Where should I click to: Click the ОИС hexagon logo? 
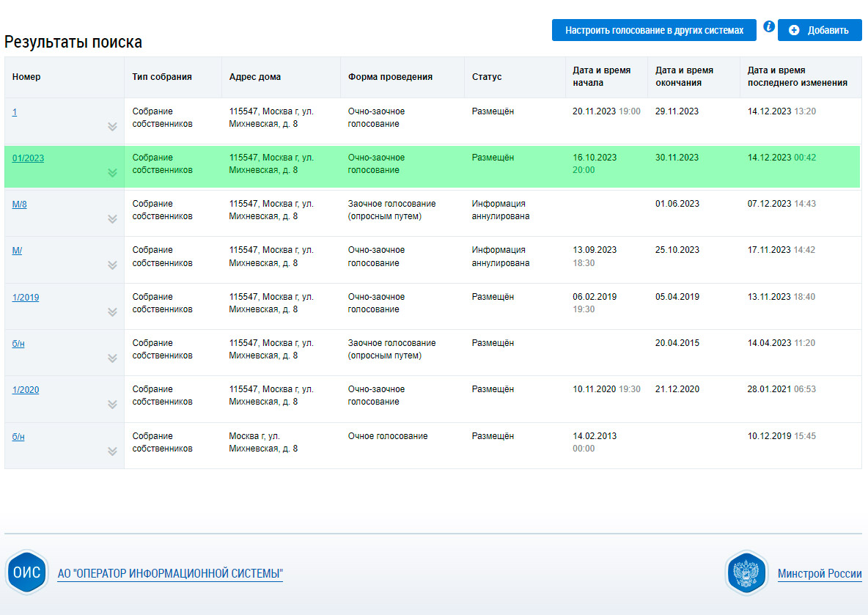[27, 572]
